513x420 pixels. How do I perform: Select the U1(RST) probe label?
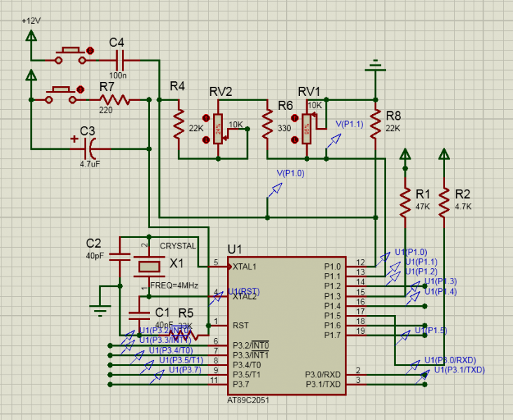(x=244, y=291)
